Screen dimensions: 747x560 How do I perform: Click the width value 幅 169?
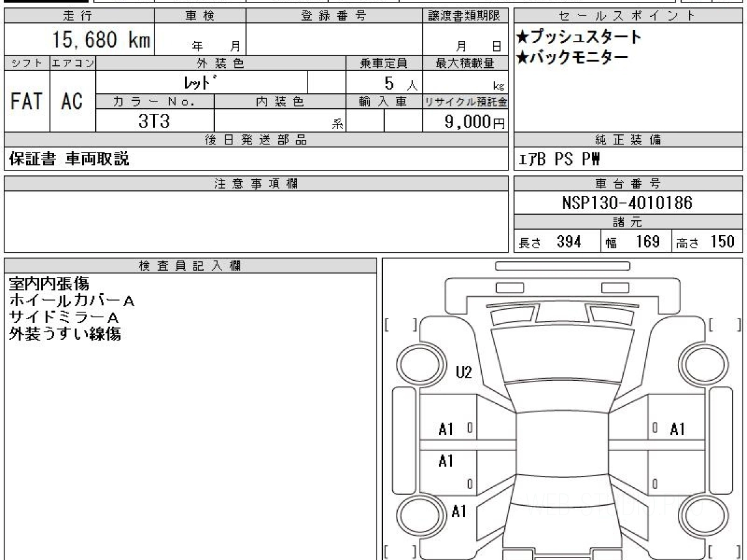(632, 242)
